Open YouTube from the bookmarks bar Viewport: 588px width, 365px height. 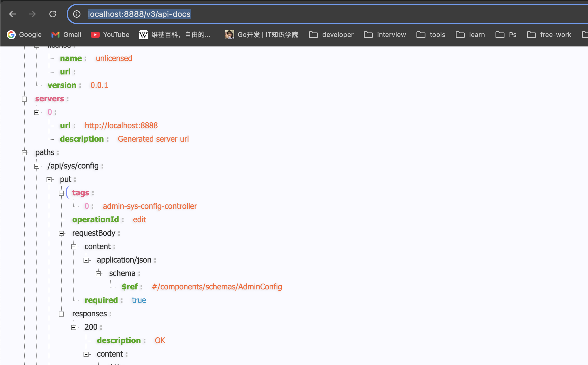110,34
